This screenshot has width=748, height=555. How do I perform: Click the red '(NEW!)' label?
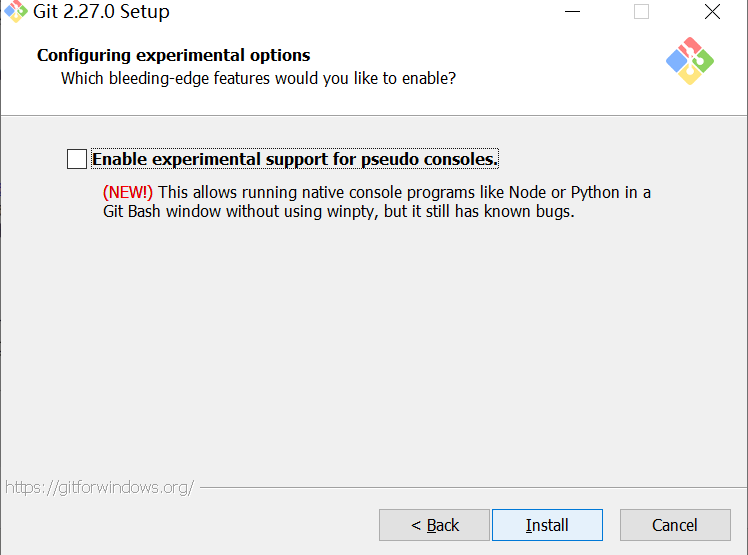(x=128, y=192)
